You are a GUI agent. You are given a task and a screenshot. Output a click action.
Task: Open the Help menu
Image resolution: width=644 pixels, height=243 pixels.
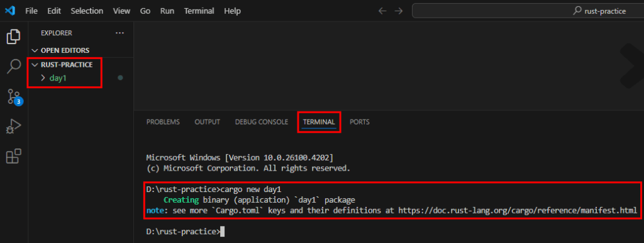point(233,11)
